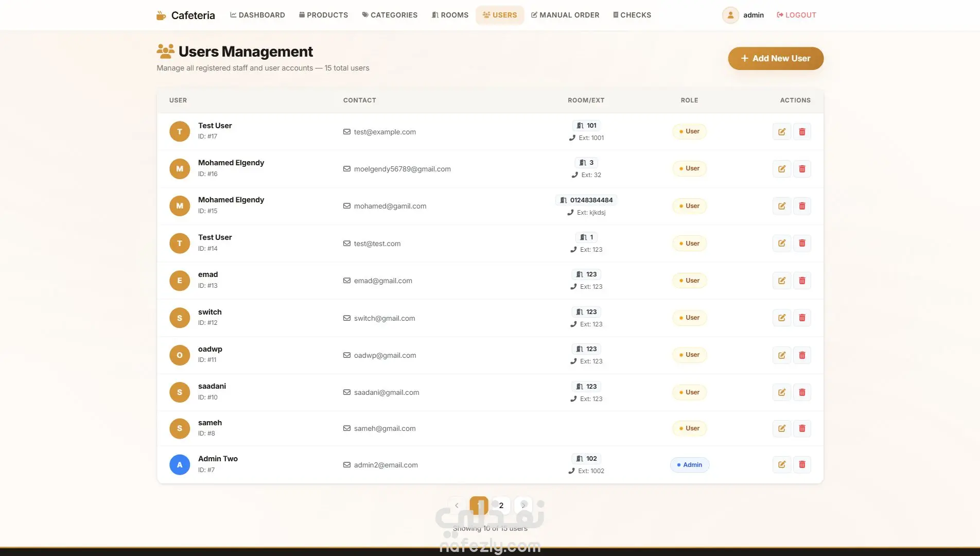Delete user saadani
Viewport: 980px width, 556px height.
click(802, 392)
